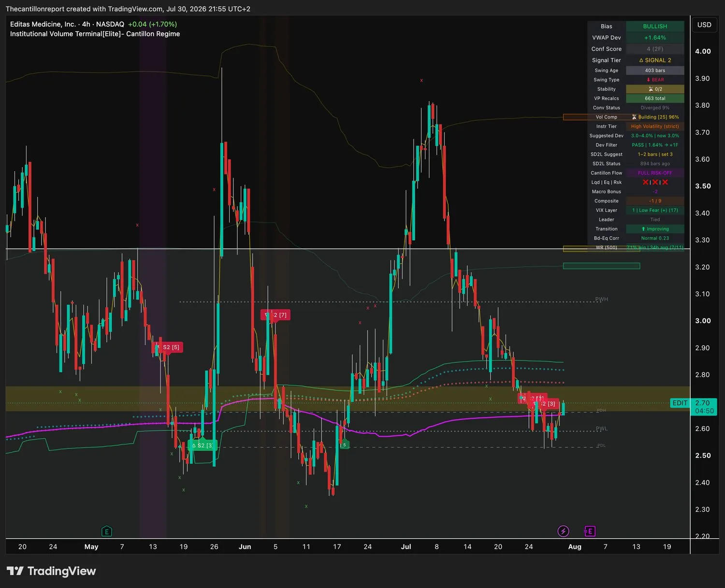Click the BULLISH bias cell
The width and height of the screenshot is (725, 588).
click(655, 27)
